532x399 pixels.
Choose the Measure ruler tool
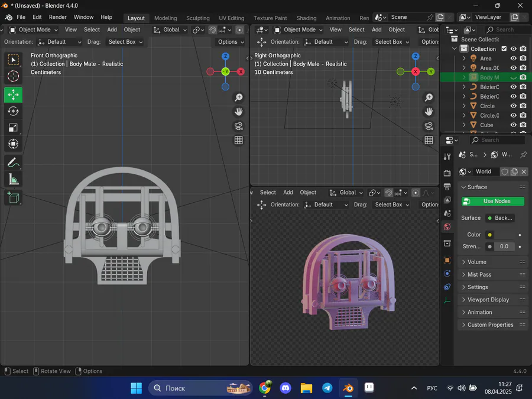tap(13, 179)
